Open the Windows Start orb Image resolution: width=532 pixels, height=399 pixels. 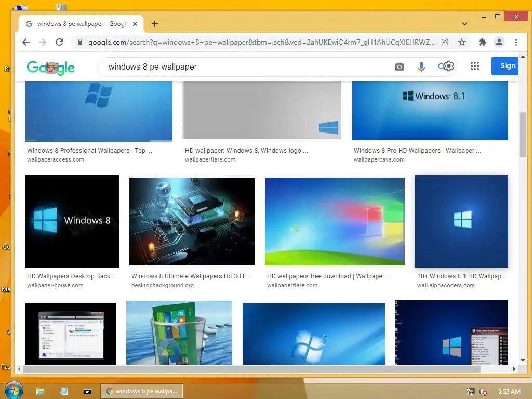pyautogui.click(x=14, y=390)
